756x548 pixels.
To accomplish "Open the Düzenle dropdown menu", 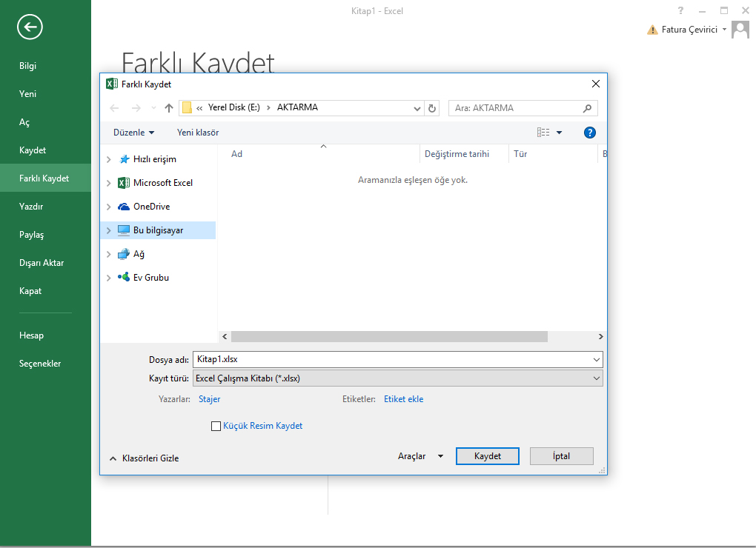I will pyautogui.click(x=134, y=133).
